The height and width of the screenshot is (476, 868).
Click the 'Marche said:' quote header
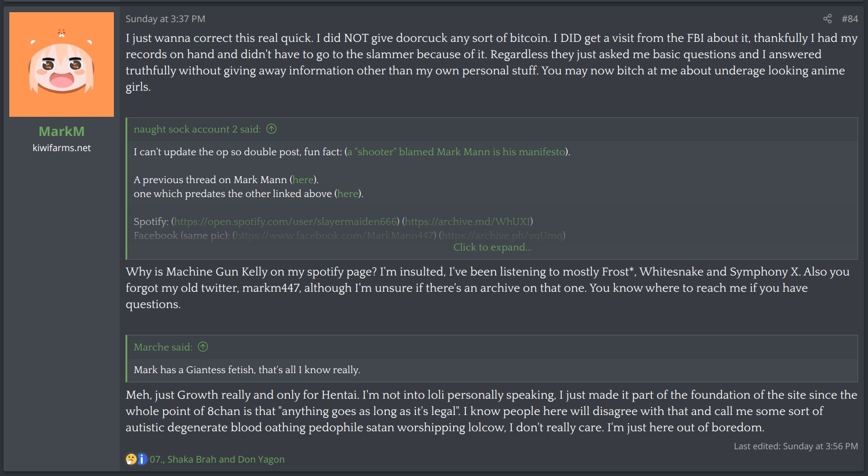coord(163,347)
